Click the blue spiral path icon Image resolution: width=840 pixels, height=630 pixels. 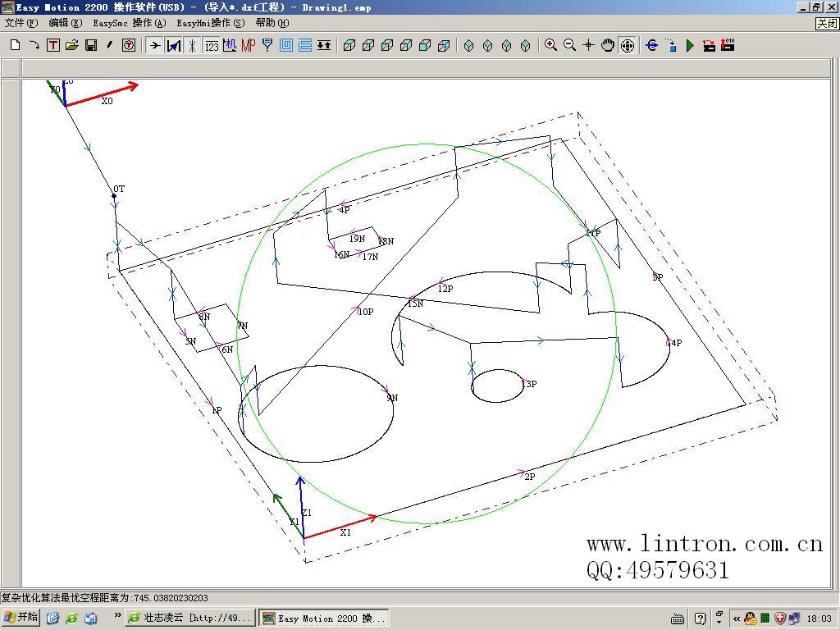[x=286, y=45]
